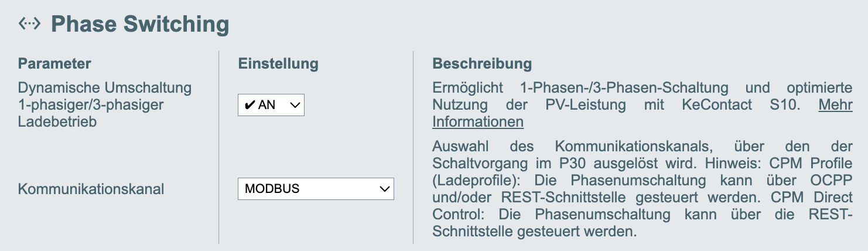Screen dimensions: 868x251
Task: Click the divider between Parameter and Einstellung
Action: (x=218, y=147)
